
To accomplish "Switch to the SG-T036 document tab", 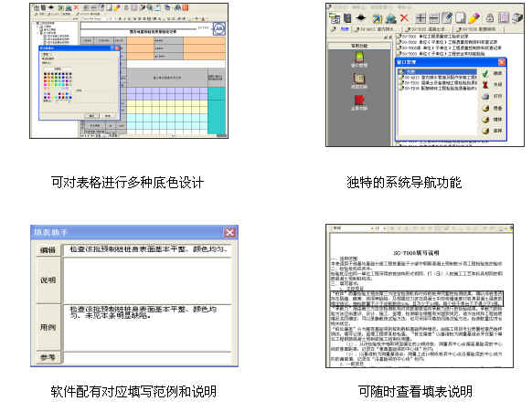I will [479, 29].
